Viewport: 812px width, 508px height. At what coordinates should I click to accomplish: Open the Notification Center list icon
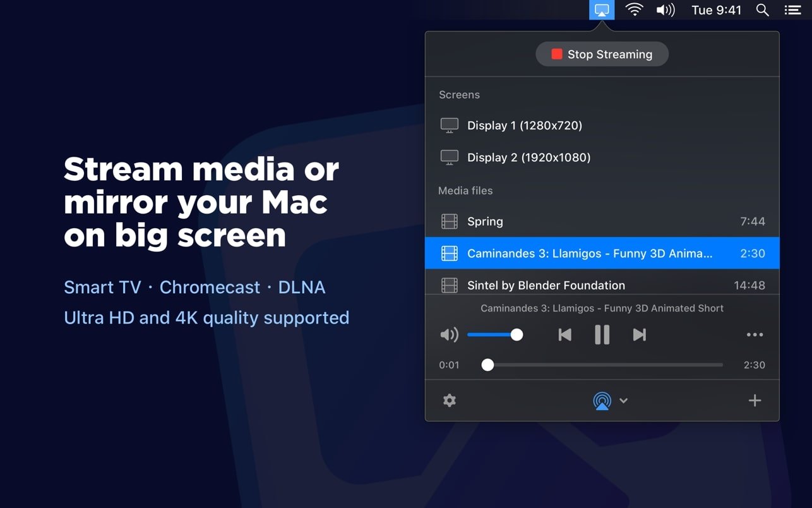tap(792, 10)
